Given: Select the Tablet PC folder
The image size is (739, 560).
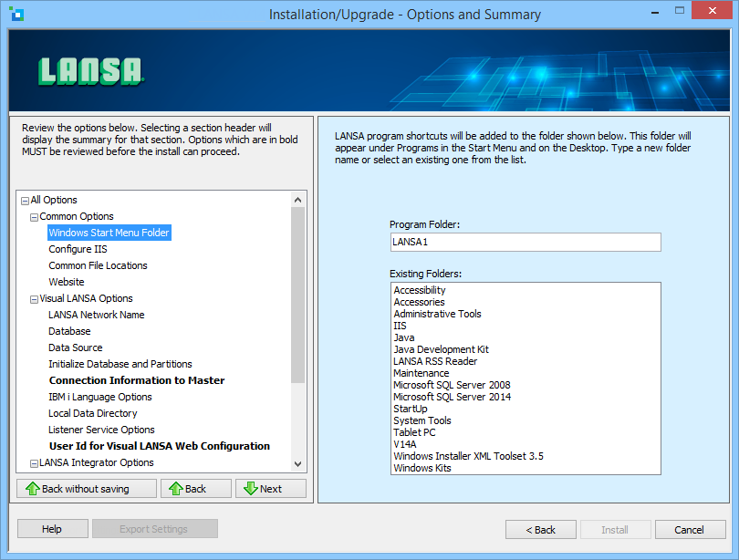Looking at the screenshot, I should pos(414,432).
